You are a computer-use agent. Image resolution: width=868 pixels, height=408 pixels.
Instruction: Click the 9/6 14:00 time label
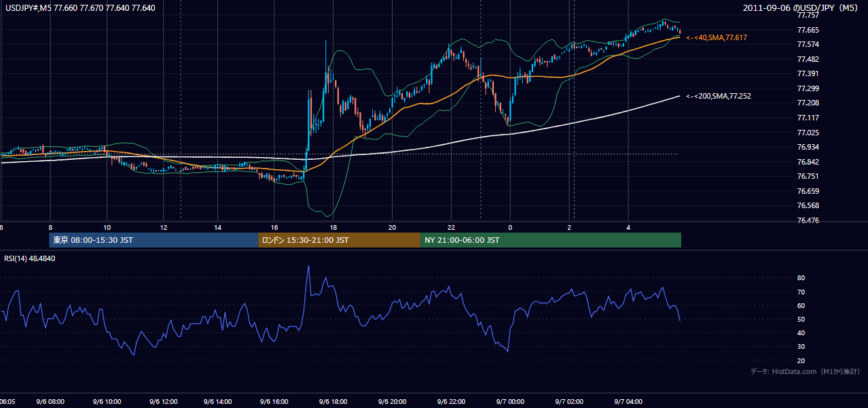click(x=219, y=402)
